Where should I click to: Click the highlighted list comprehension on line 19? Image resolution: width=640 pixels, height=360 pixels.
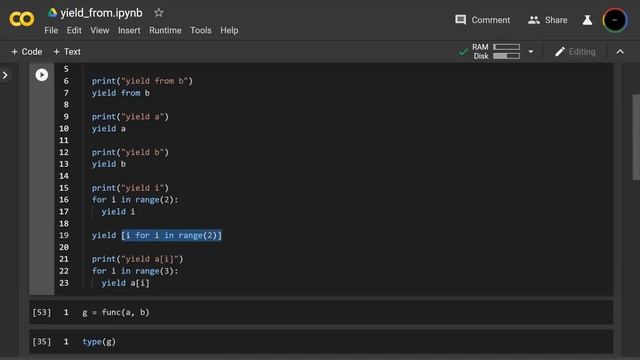171,236
